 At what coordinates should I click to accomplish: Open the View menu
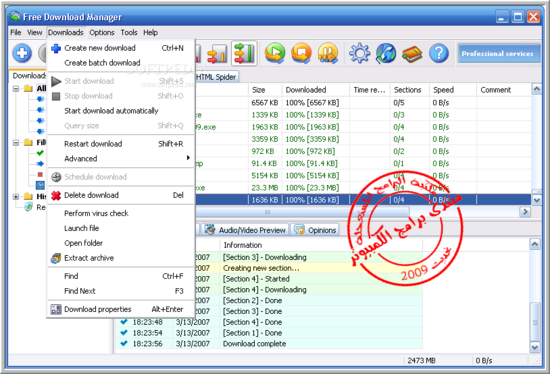coord(34,33)
